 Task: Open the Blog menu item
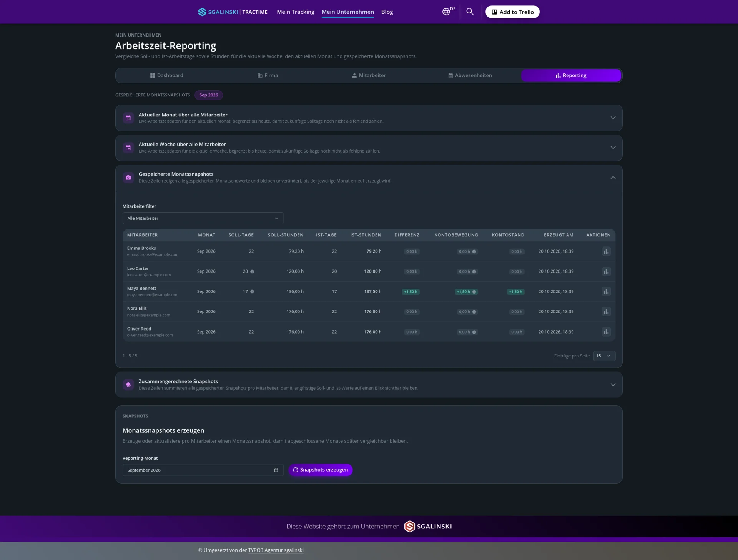387,12
